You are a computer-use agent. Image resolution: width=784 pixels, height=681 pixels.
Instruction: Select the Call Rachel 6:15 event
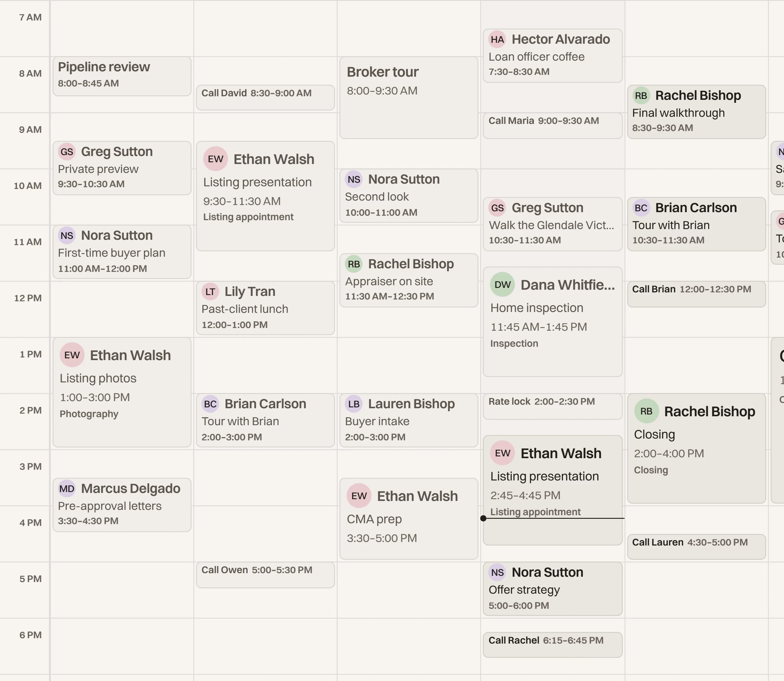coord(553,645)
